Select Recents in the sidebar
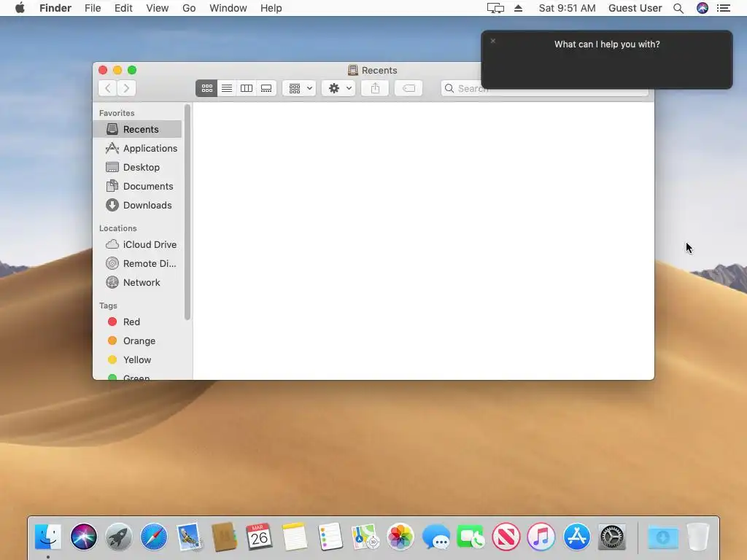This screenshot has height=560, width=747. point(137,129)
